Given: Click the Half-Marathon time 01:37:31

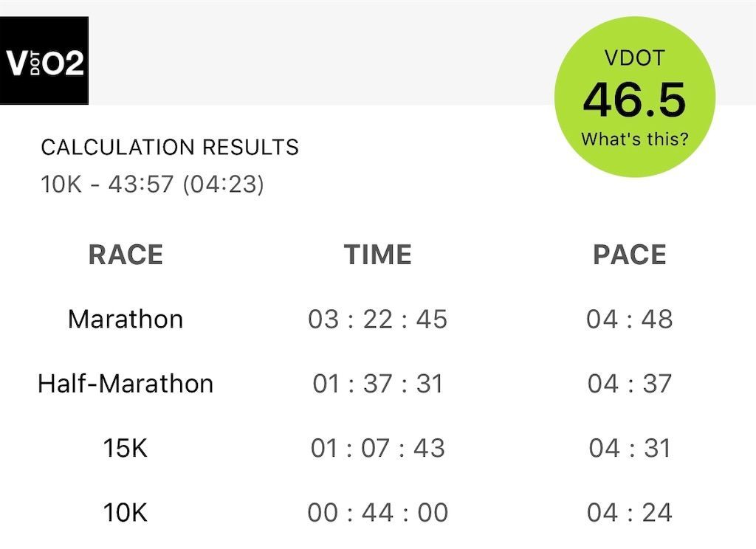Looking at the screenshot, I should point(377,384).
